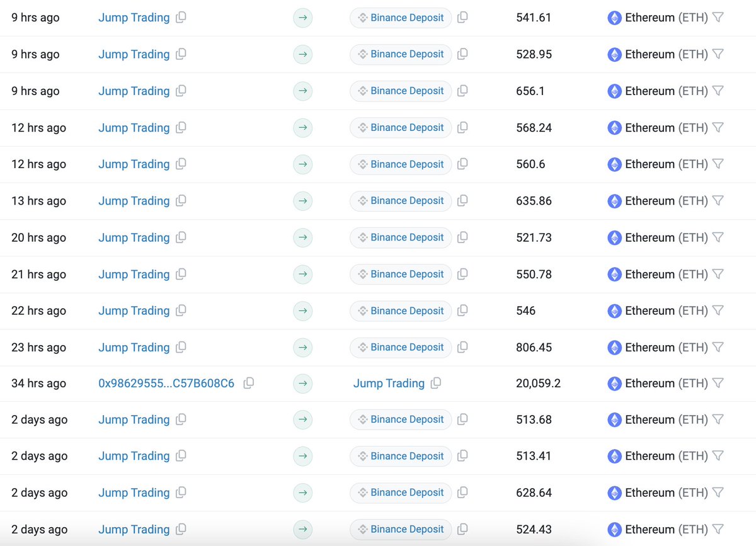Open Binance Deposit tag in 546 row
The height and width of the screenshot is (546, 756).
(x=401, y=310)
